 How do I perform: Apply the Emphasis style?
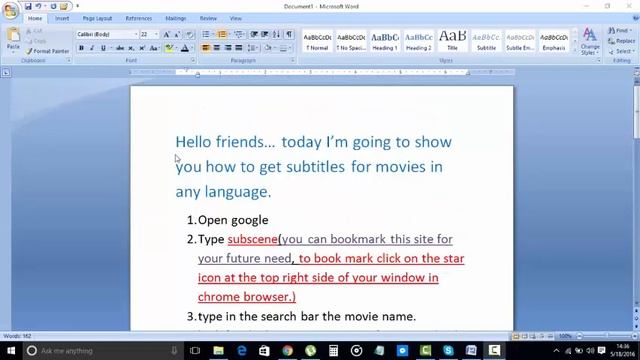point(554,41)
